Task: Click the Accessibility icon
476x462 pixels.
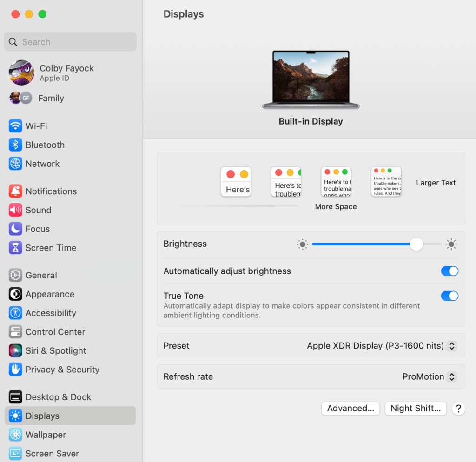Action: pos(15,313)
